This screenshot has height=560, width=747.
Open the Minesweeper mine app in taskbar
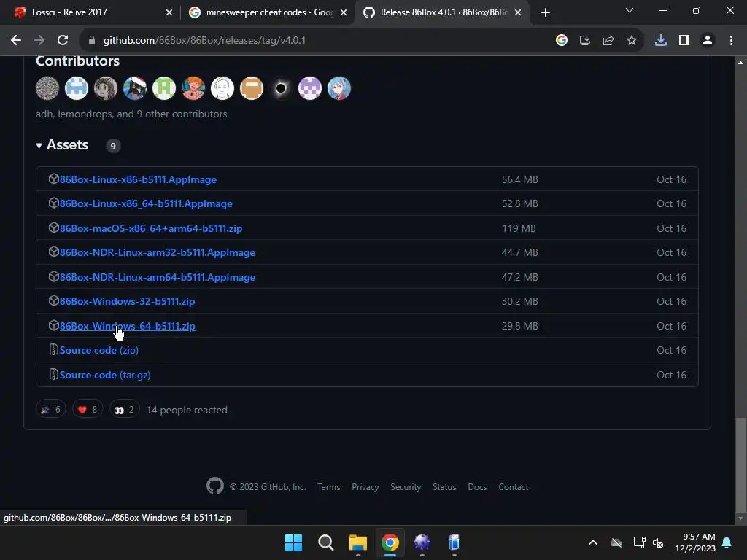tap(422, 542)
